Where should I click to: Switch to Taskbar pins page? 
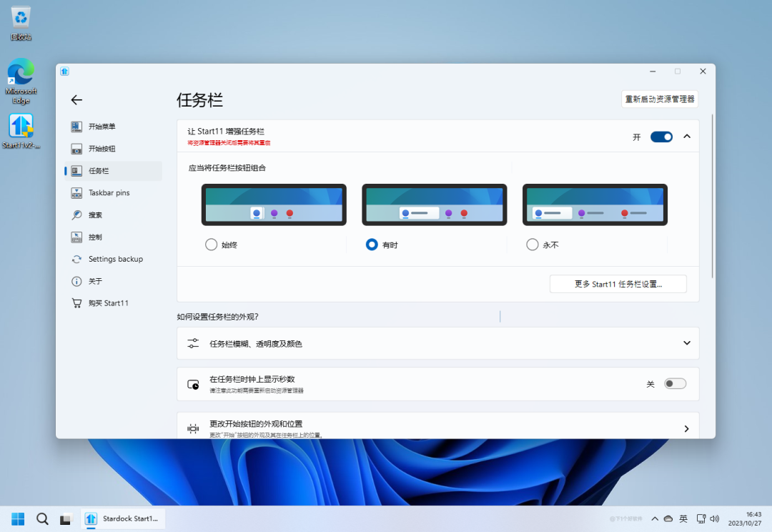pyautogui.click(x=113, y=193)
